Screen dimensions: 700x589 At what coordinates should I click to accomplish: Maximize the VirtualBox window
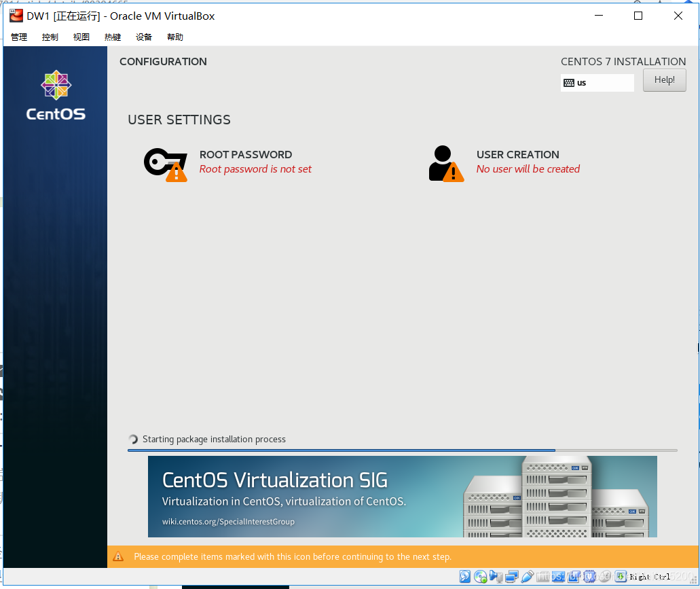638,16
